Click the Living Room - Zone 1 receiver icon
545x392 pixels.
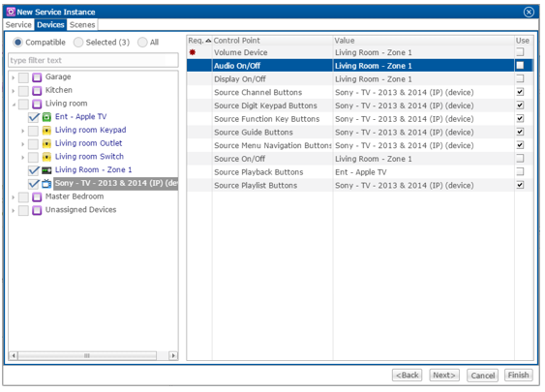46,170
